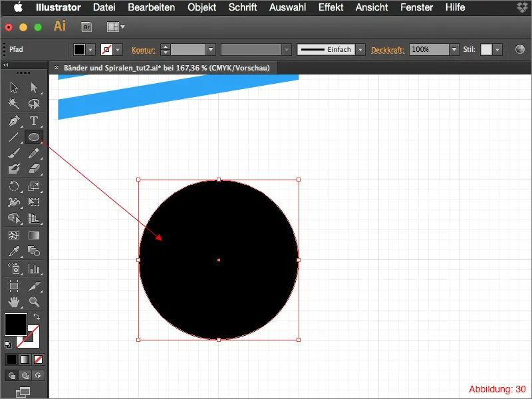Pick the Eyedropper tool
532x399 pixels.
(13, 252)
